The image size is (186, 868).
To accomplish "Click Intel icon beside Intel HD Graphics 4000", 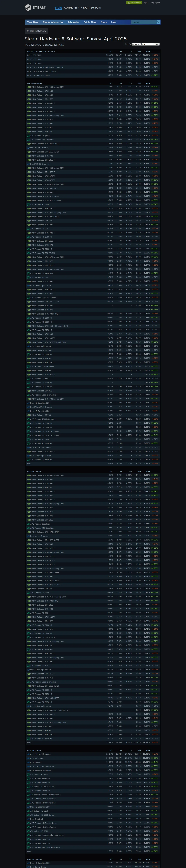I will tap(28, 754).
